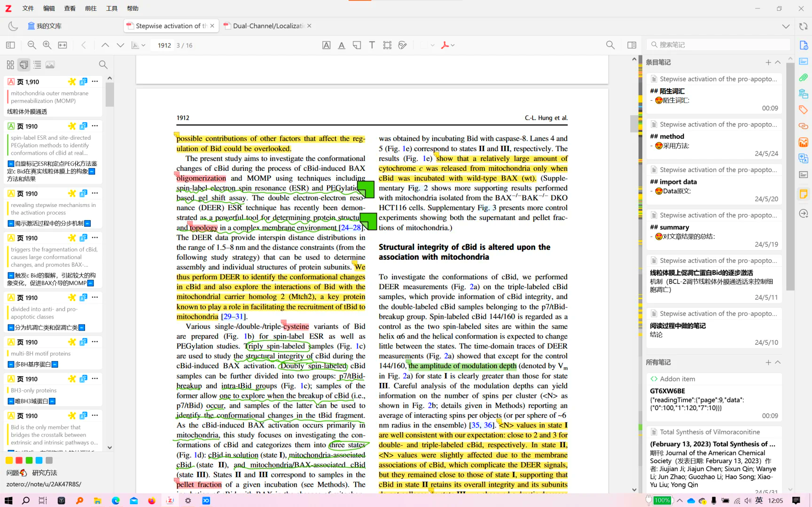
Task: Search annotations in left sidebar
Action: click(103, 64)
